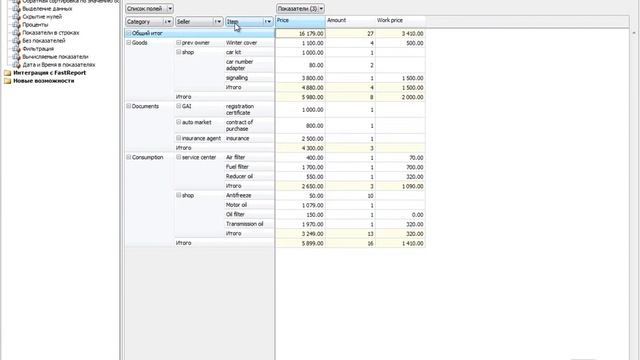Select the car number adapter row
This screenshot has height=360, width=640.
coord(249,65)
